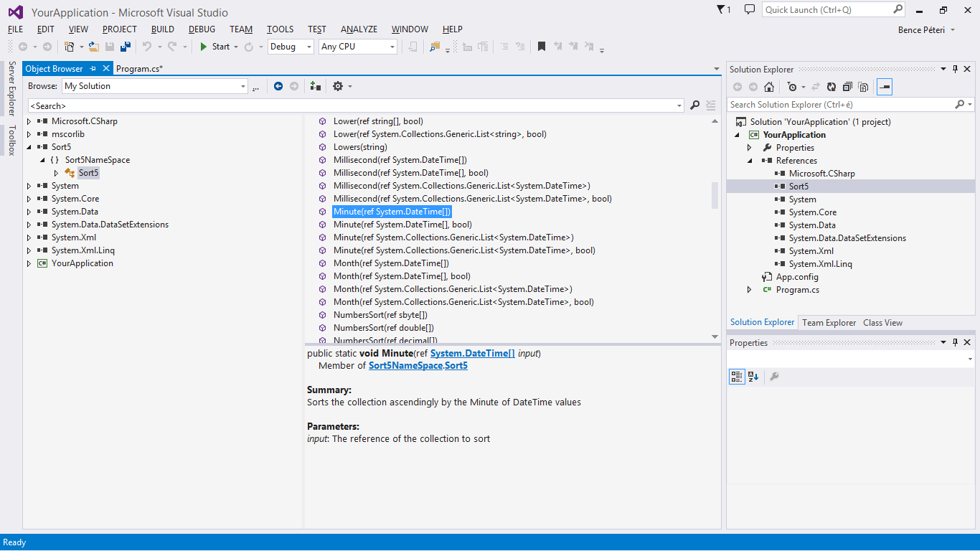Toggle Alphabetical sort in Properties panel

[x=753, y=377]
